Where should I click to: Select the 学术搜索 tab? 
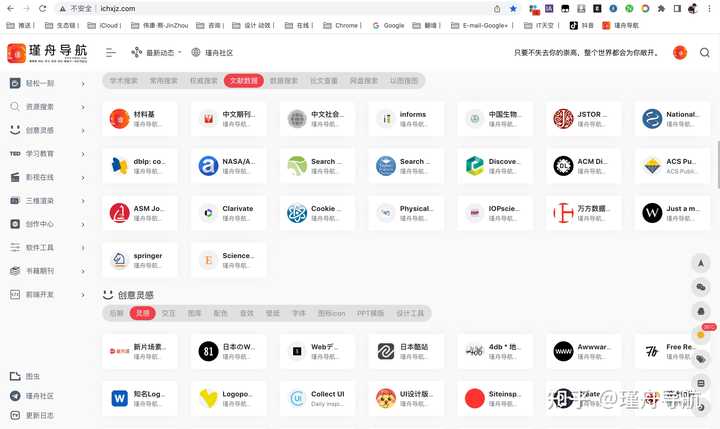point(124,81)
